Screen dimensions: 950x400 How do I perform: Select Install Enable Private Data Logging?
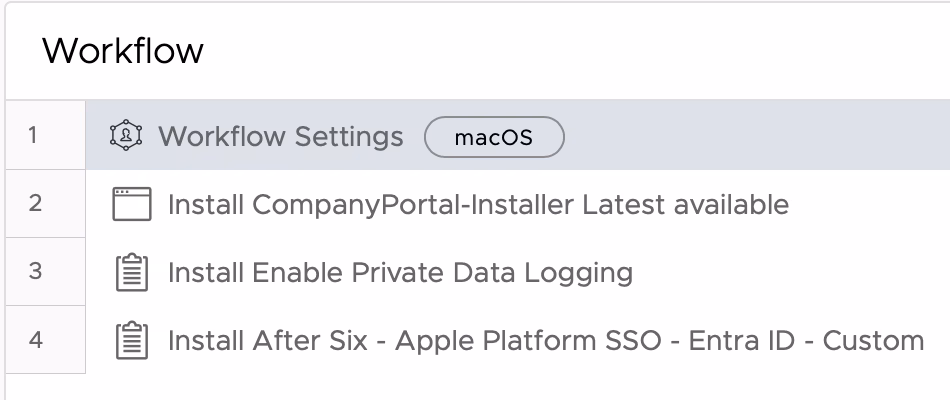point(400,273)
